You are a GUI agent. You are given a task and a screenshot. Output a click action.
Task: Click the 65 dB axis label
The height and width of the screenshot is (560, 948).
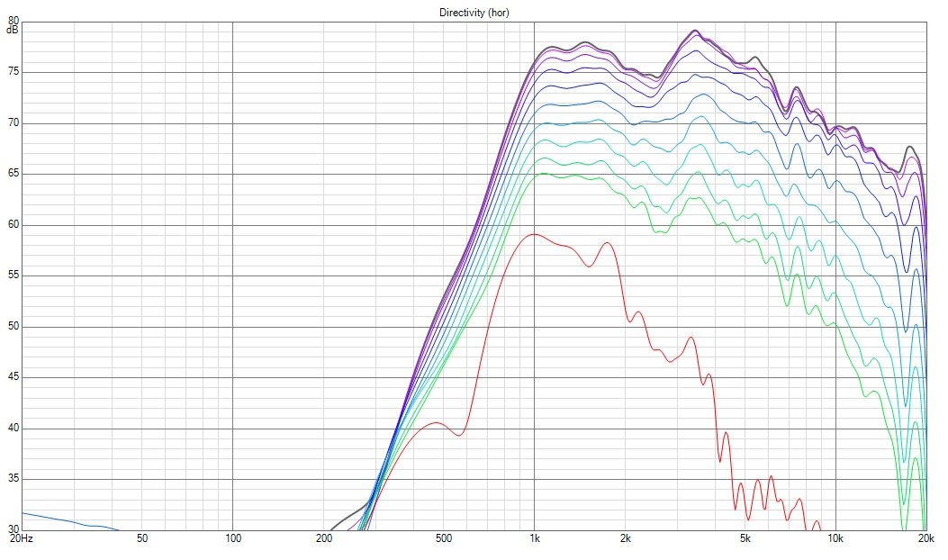pyautogui.click(x=14, y=174)
